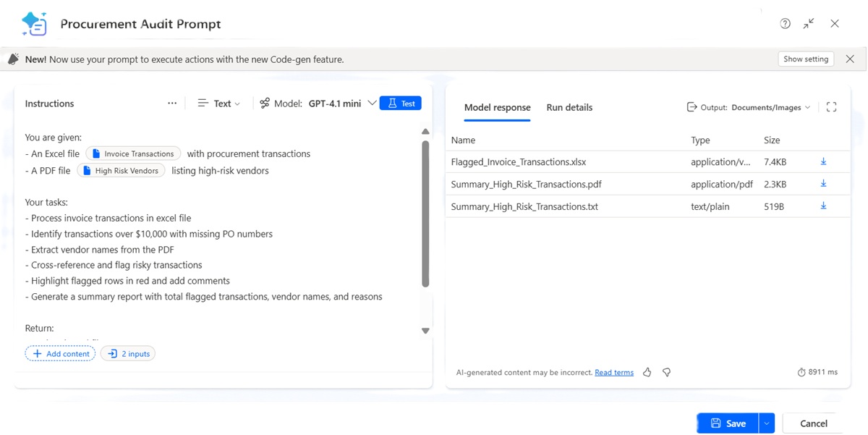Open the Invoice Transactions file attachment chip
Screen dimensions: 868x435
coord(133,153)
